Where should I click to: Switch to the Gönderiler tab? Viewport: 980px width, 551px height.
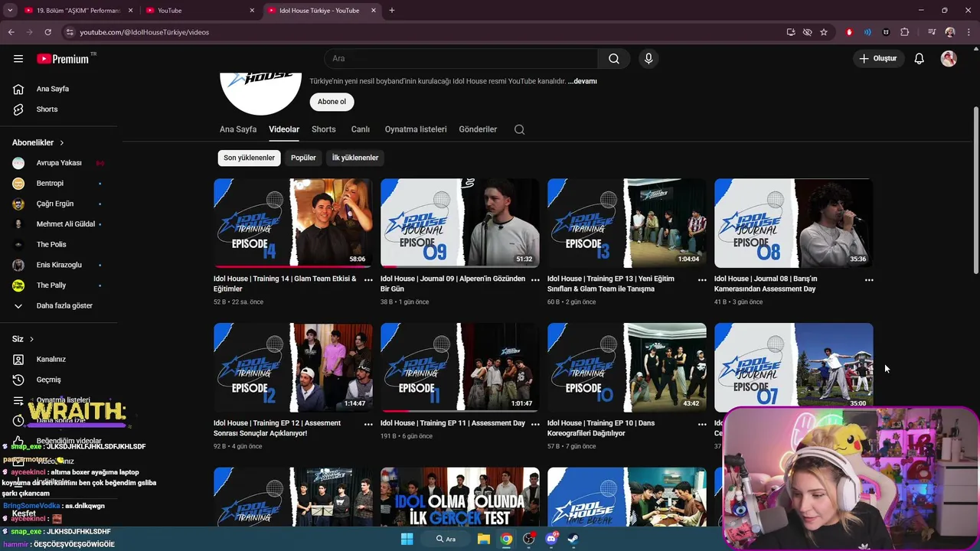pyautogui.click(x=479, y=129)
